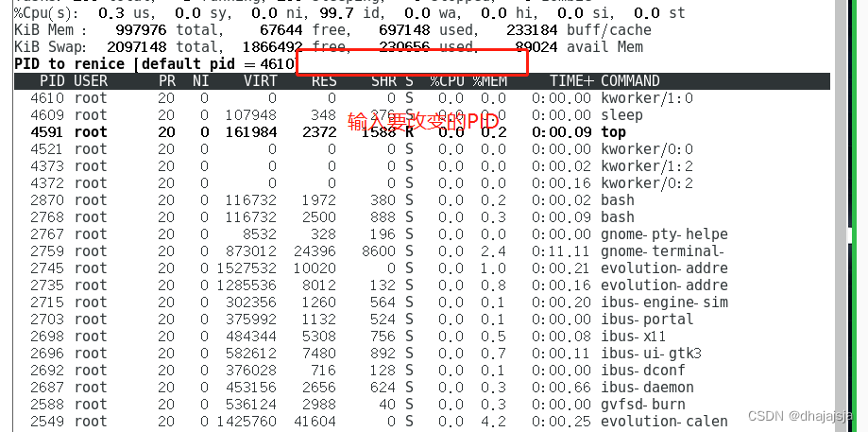Image resolution: width=868 pixels, height=432 pixels.
Task: Select the ibus-engine-sim command name
Action: (x=664, y=302)
